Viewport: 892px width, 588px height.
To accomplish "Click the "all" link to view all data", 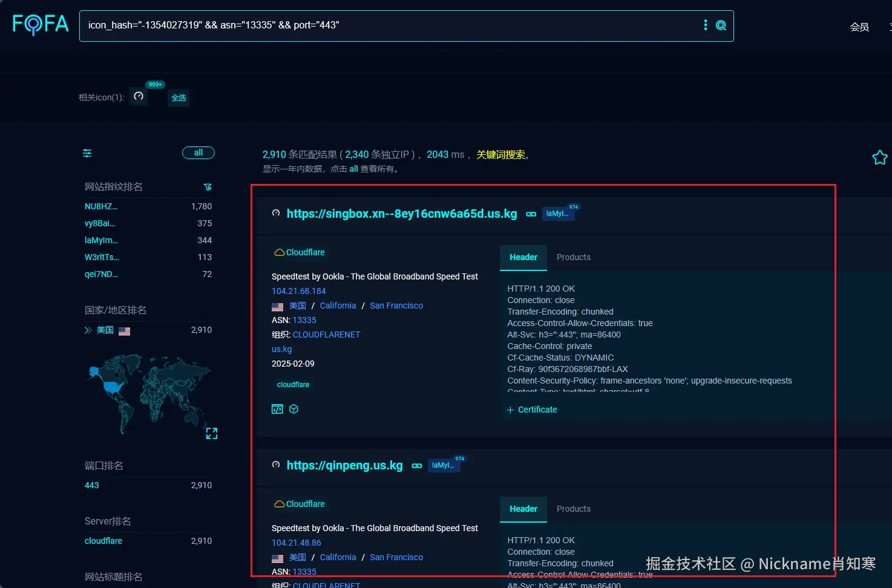I will 353,169.
